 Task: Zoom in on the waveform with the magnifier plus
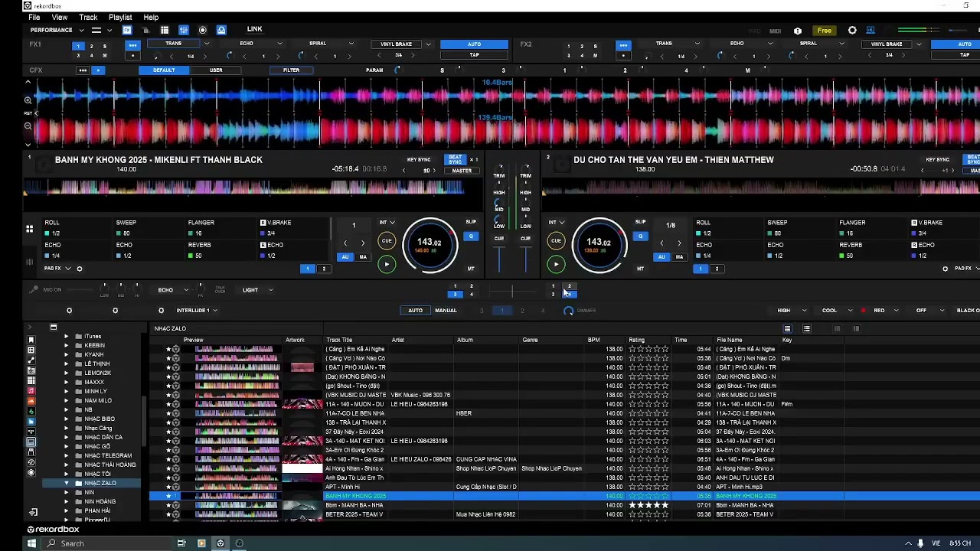point(28,100)
